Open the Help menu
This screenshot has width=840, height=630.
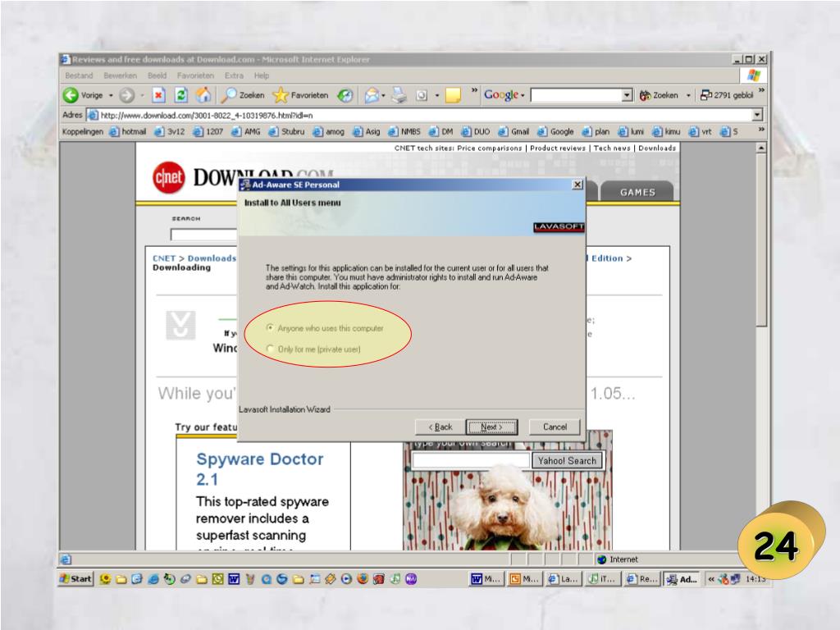coord(262,75)
